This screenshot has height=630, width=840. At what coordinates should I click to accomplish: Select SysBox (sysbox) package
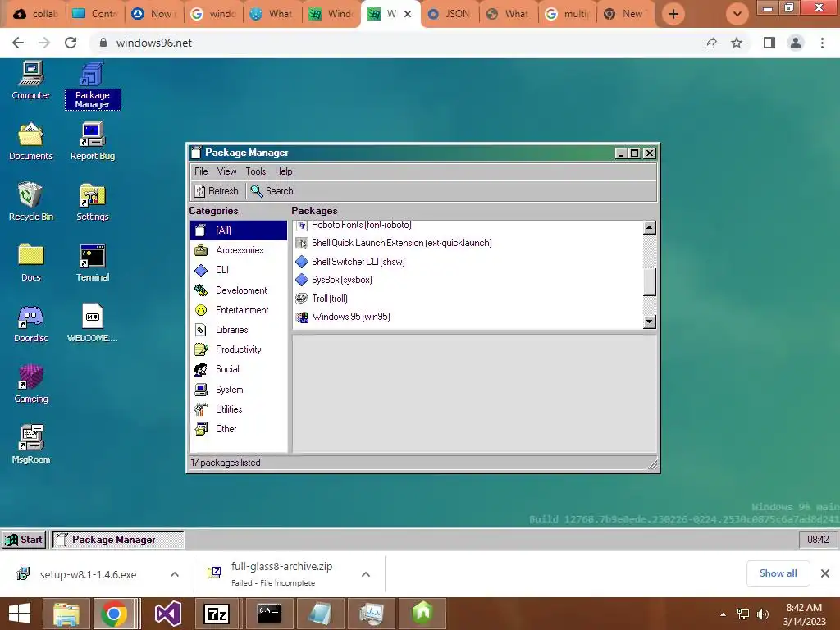[468, 280]
